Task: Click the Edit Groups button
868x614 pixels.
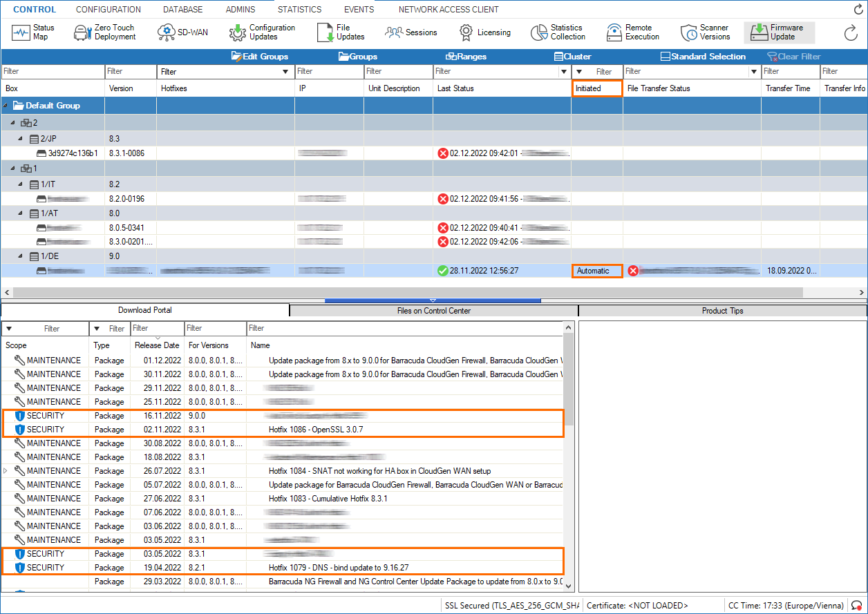Action: pyautogui.click(x=260, y=57)
